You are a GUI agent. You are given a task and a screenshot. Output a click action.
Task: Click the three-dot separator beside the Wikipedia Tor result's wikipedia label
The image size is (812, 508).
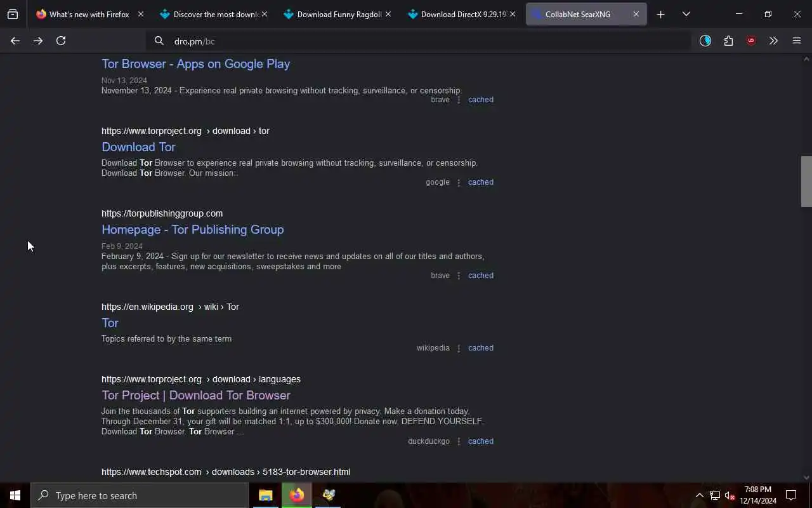click(459, 349)
